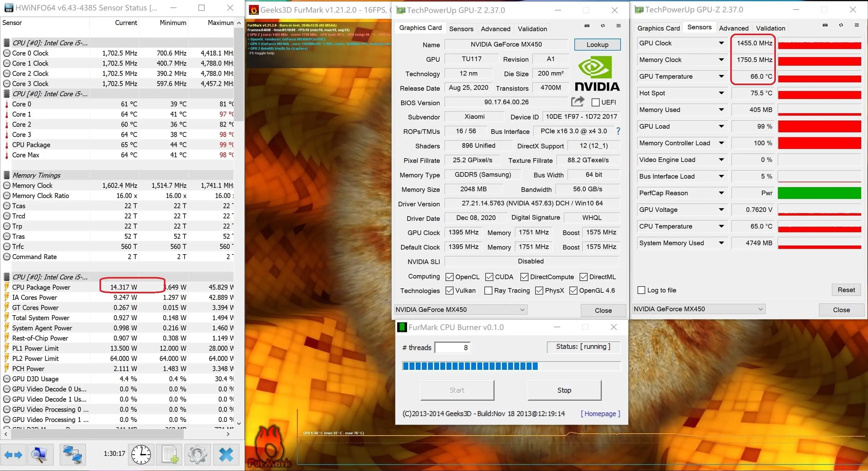Click CPU Package Power lightning icon
This screenshot has height=471, width=868.
click(6, 287)
